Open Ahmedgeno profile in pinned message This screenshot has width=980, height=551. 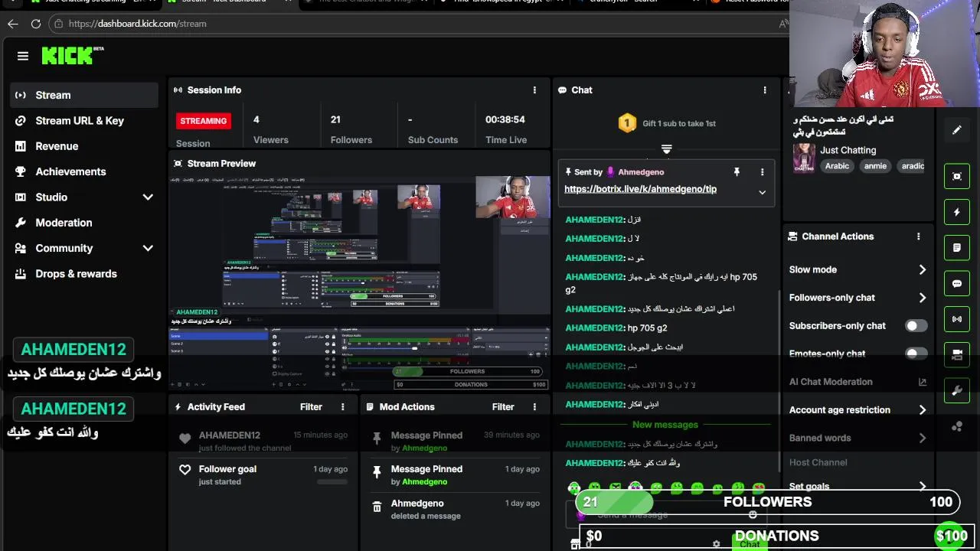(x=641, y=173)
